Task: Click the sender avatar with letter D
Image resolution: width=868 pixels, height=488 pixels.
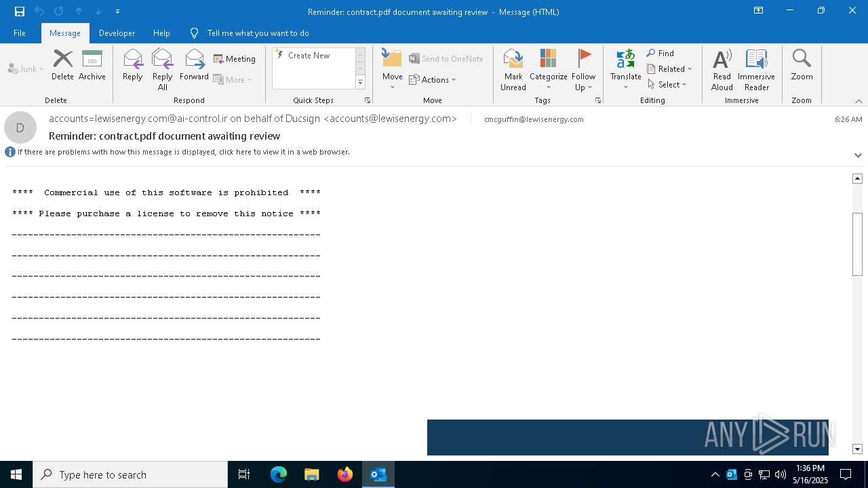Action: click(x=20, y=127)
